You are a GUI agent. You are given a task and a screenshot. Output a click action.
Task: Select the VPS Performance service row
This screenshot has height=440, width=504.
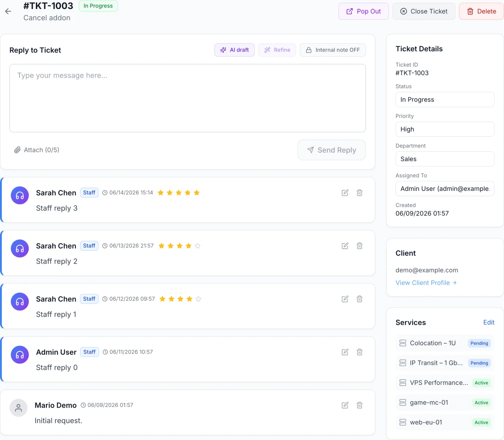pyautogui.click(x=445, y=383)
